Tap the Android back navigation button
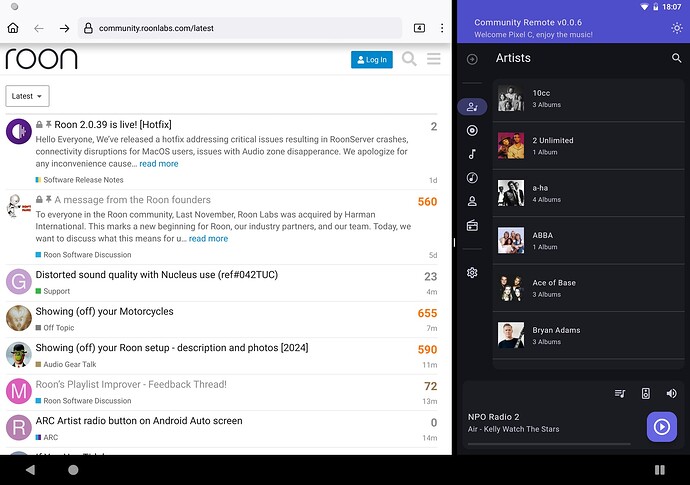 [30, 470]
